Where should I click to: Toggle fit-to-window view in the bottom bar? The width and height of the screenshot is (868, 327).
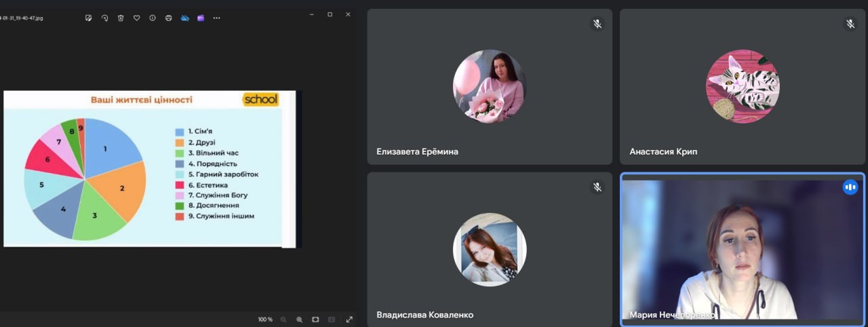(x=315, y=320)
